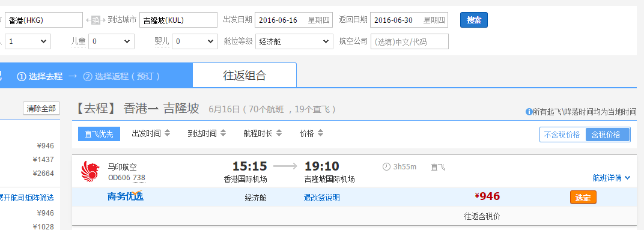The width and height of the screenshot is (644, 230).
Task: Click the 19:10 arrival time
Action: tap(322, 166)
